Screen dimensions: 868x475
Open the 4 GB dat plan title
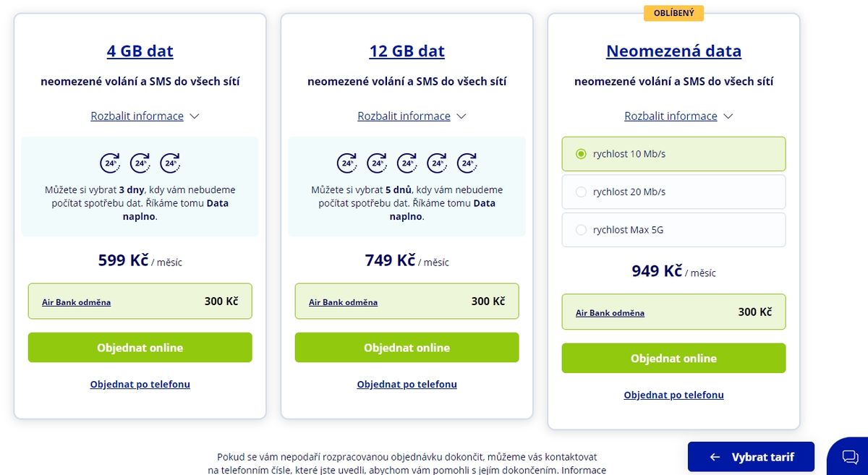pos(140,51)
